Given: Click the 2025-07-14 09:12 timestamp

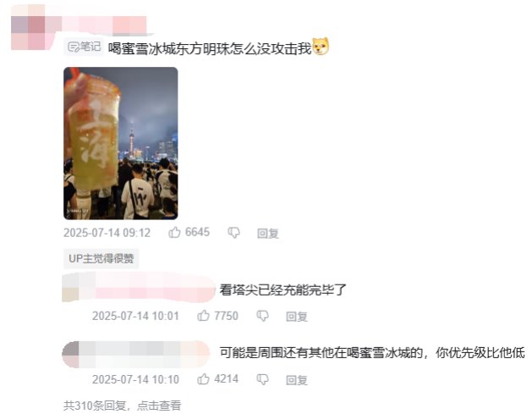Looking at the screenshot, I should pyautogui.click(x=107, y=233).
